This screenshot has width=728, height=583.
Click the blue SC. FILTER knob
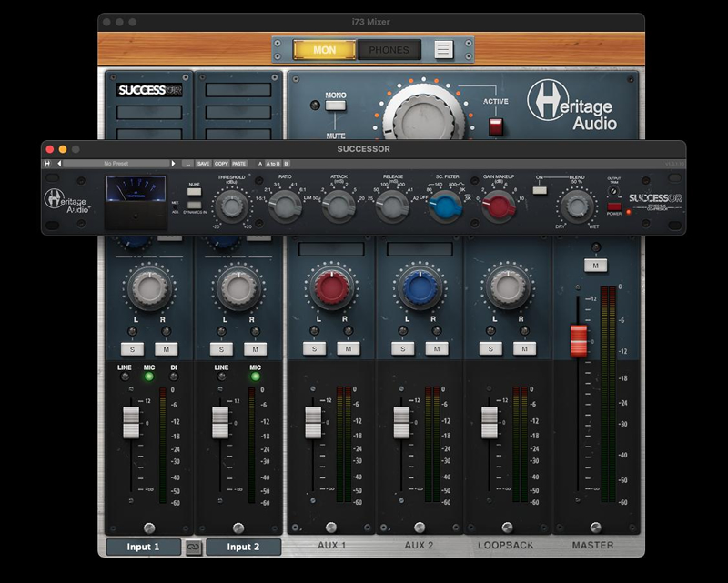pos(445,206)
